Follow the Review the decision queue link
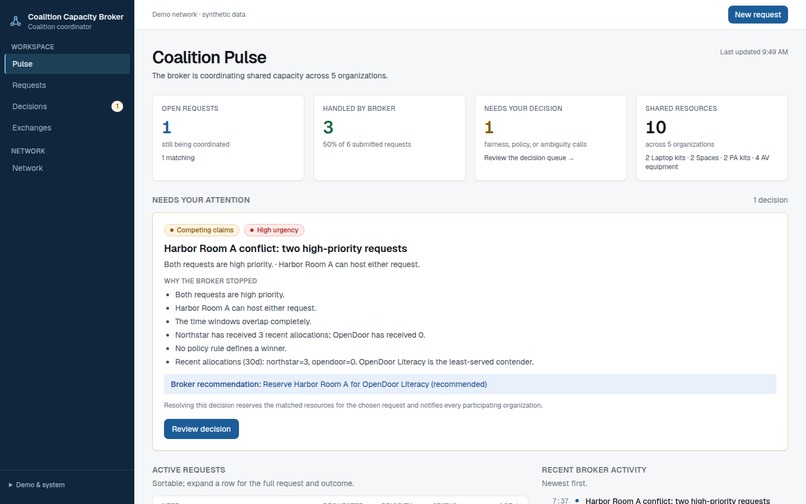806x504 pixels. tap(528, 158)
